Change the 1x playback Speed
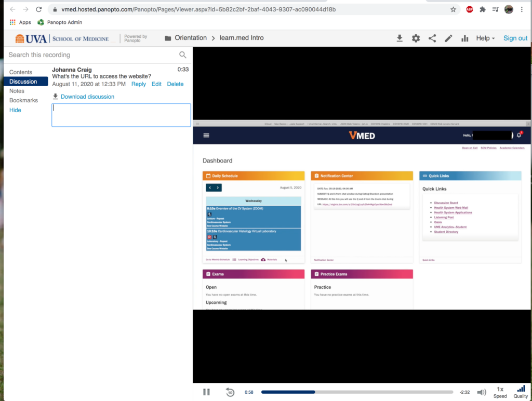Viewport: 532px width, 401px height. tap(500, 393)
